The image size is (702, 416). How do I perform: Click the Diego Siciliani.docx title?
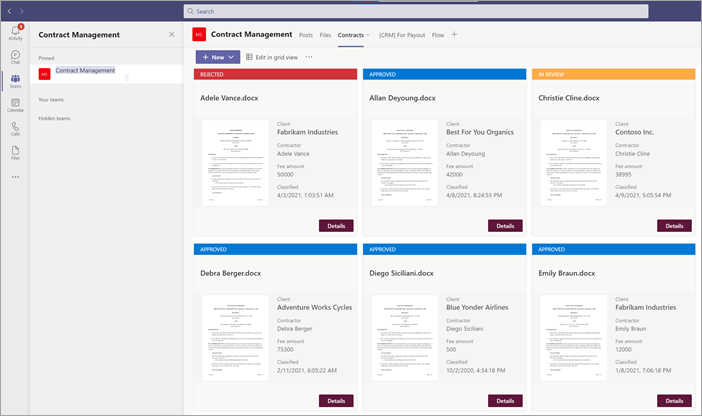coord(401,273)
